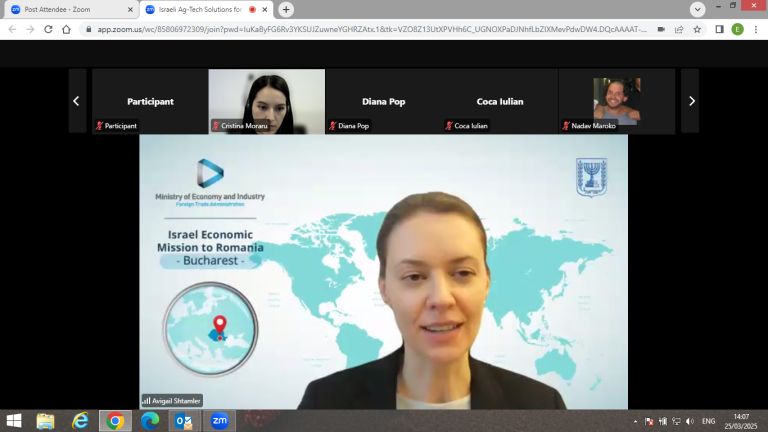Open Chrome three-dot menu
Image resolution: width=768 pixels, height=432 pixels.
tap(756, 29)
